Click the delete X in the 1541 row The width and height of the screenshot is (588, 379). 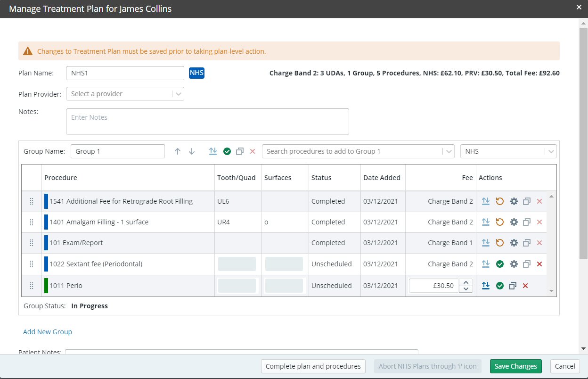point(539,201)
